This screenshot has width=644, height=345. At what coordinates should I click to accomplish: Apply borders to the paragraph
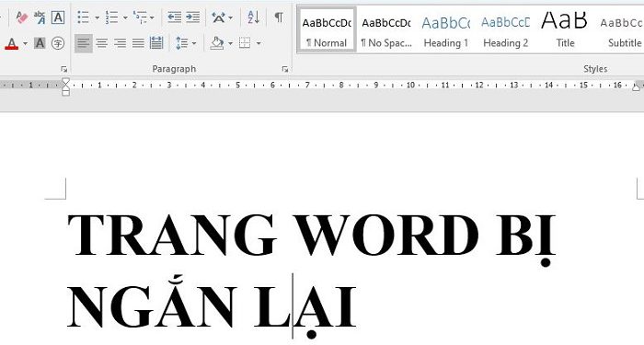[x=245, y=43]
